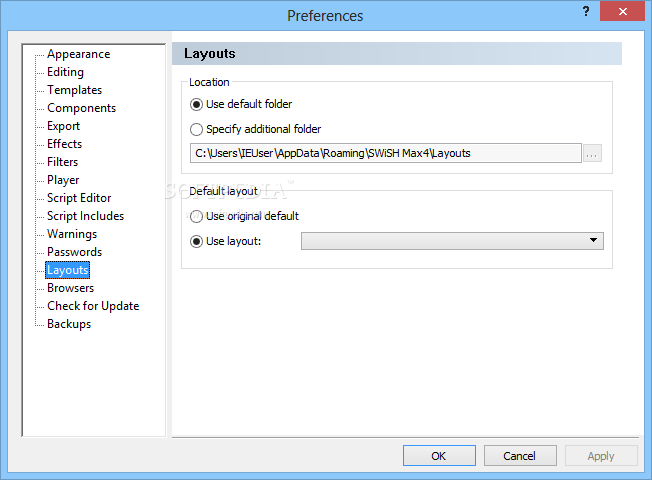Select the Script Editor category

79,198
